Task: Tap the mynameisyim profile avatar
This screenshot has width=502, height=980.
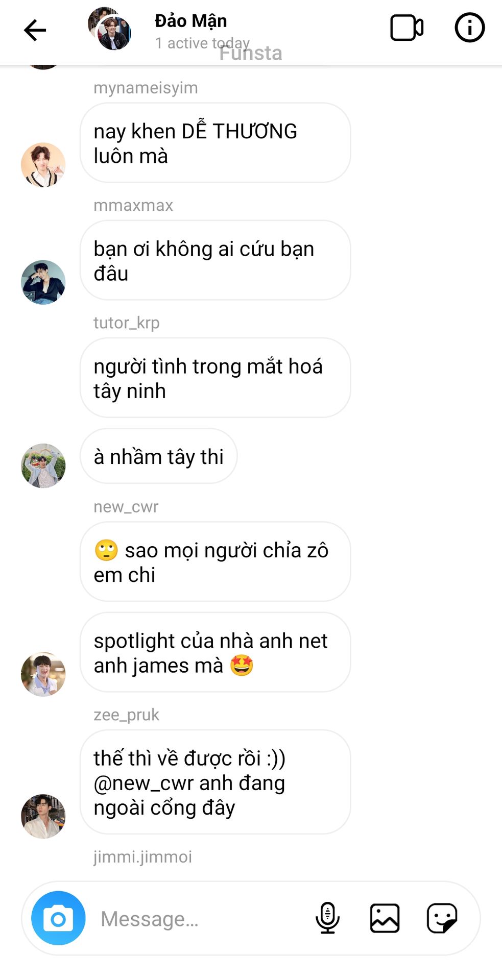Action: click(x=43, y=165)
